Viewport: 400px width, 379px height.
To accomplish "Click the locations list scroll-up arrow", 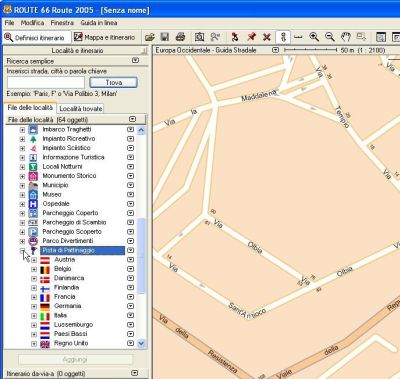I will 141,130.
